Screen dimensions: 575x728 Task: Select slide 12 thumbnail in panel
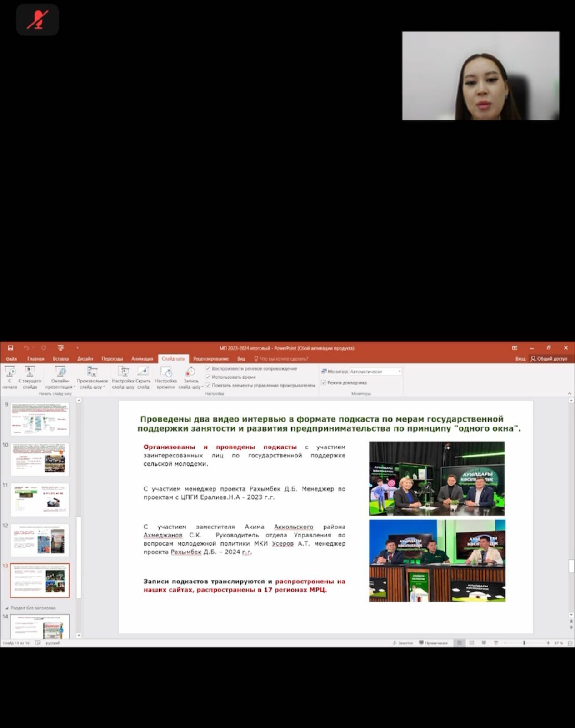coord(40,540)
